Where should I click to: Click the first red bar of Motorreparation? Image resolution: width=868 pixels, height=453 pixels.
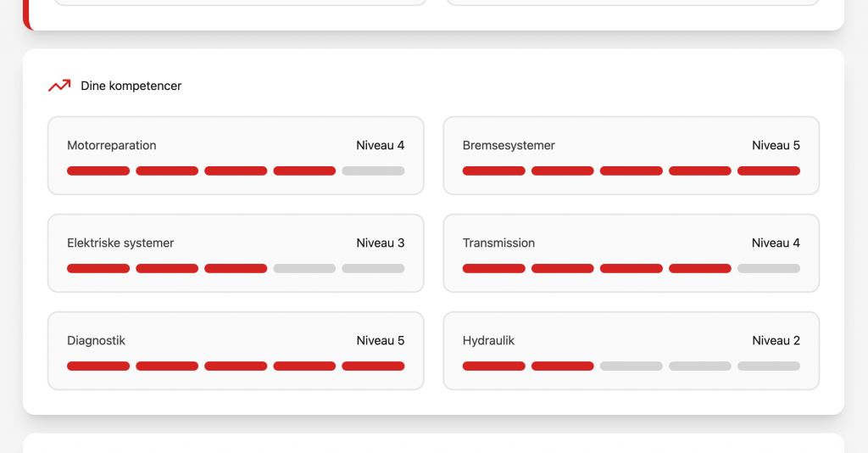pos(98,171)
